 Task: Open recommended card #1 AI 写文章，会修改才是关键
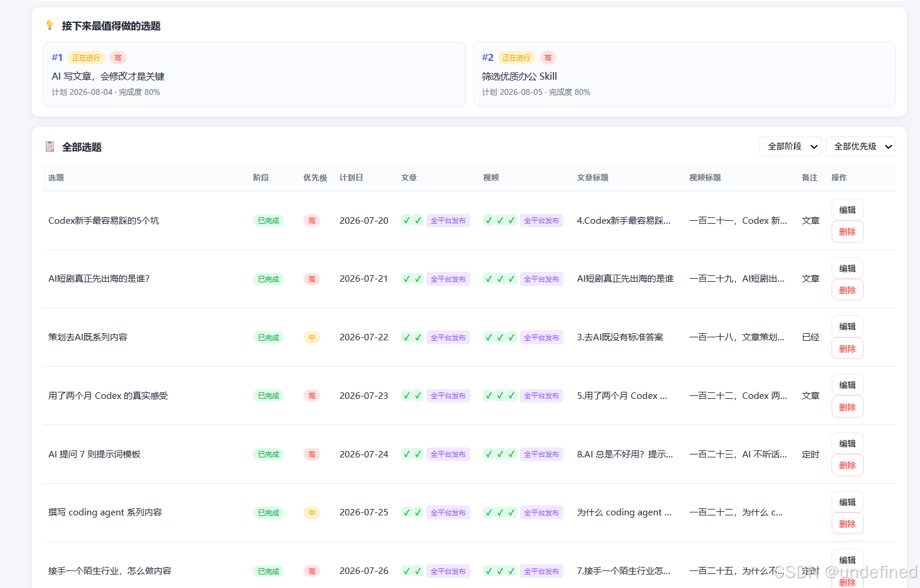pos(254,74)
